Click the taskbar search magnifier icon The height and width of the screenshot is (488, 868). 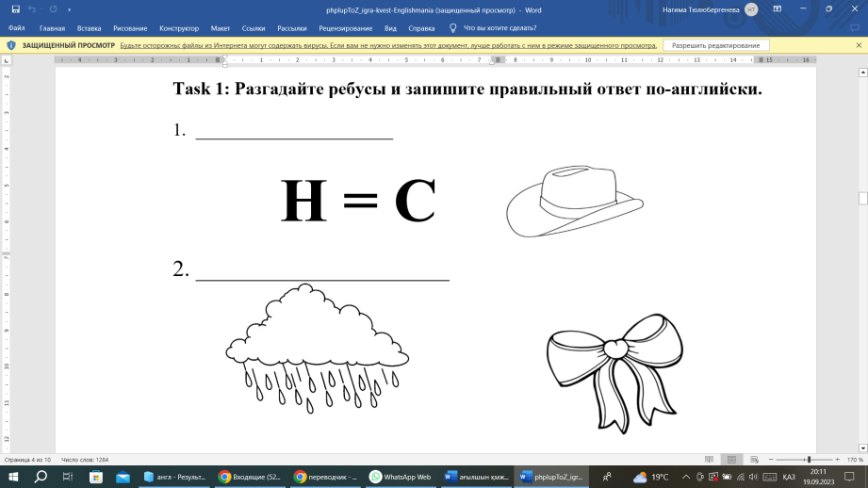pos(41,477)
